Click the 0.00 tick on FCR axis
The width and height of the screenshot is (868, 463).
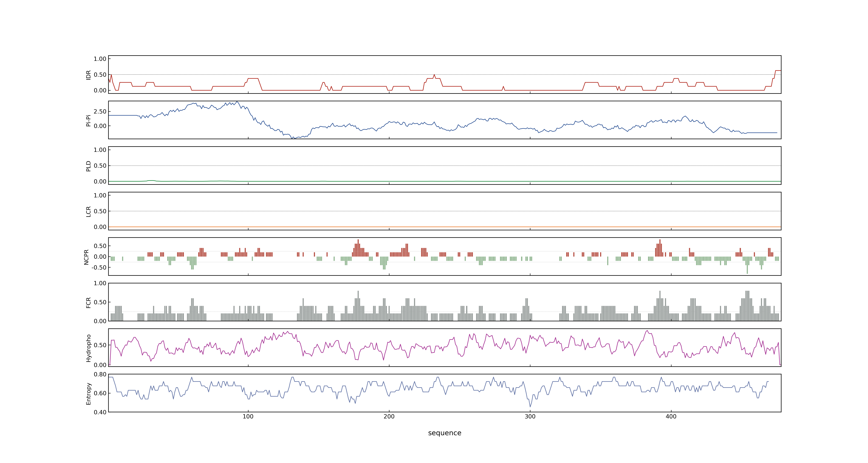tap(100, 321)
